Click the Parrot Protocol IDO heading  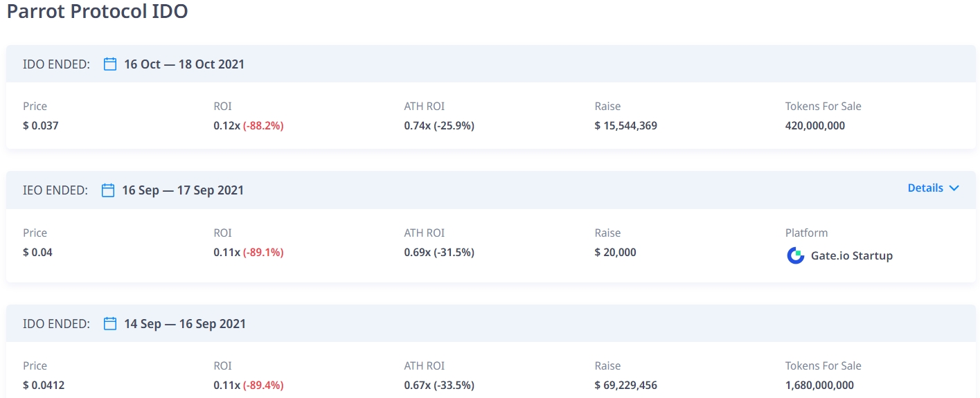coord(97,12)
